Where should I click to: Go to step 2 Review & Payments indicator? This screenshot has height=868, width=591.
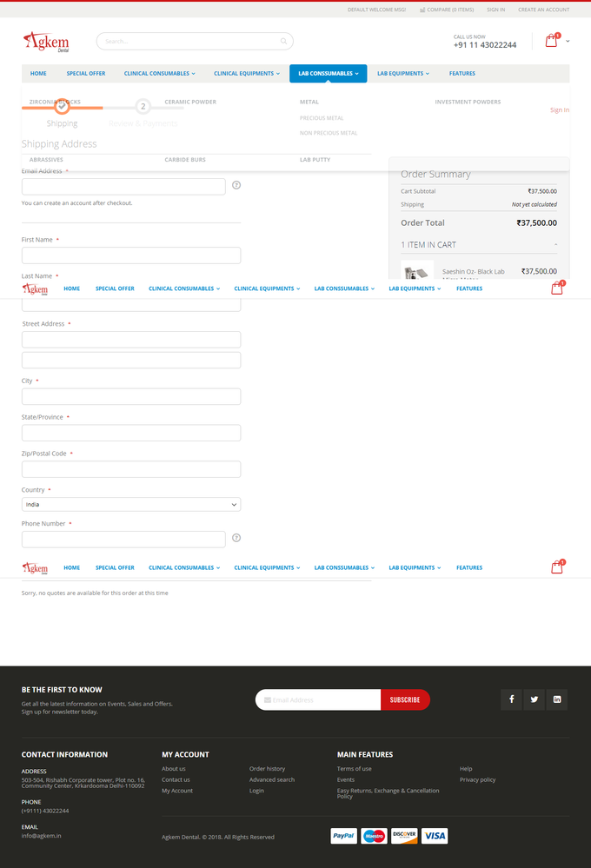(x=143, y=107)
